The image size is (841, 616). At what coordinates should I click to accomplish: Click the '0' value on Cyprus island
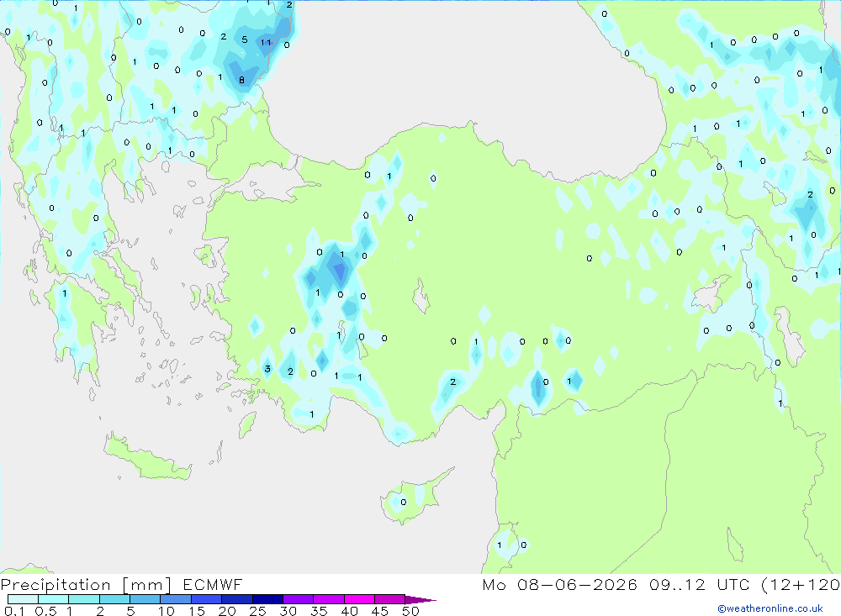tap(404, 503)
